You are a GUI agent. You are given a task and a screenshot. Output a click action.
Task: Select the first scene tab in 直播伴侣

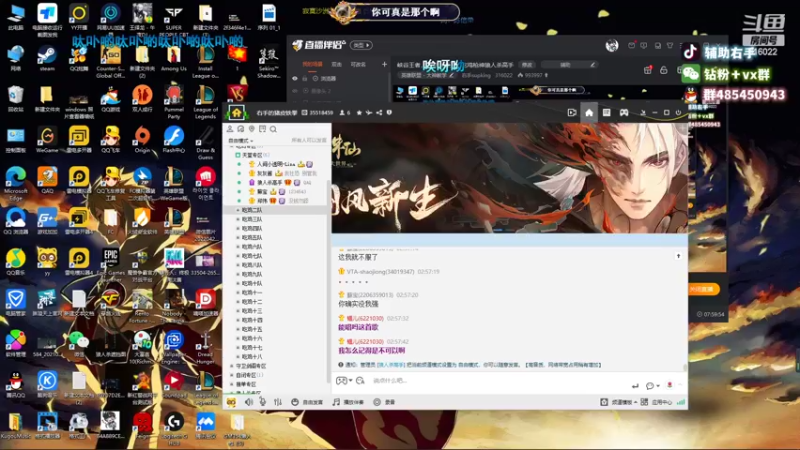tap(313, 64)
